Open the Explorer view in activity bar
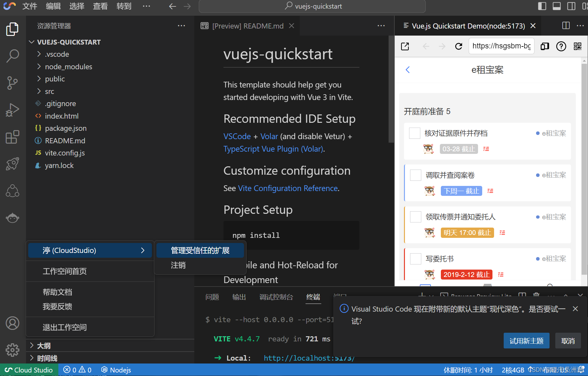The image size is (588, 376). [13, 29]
